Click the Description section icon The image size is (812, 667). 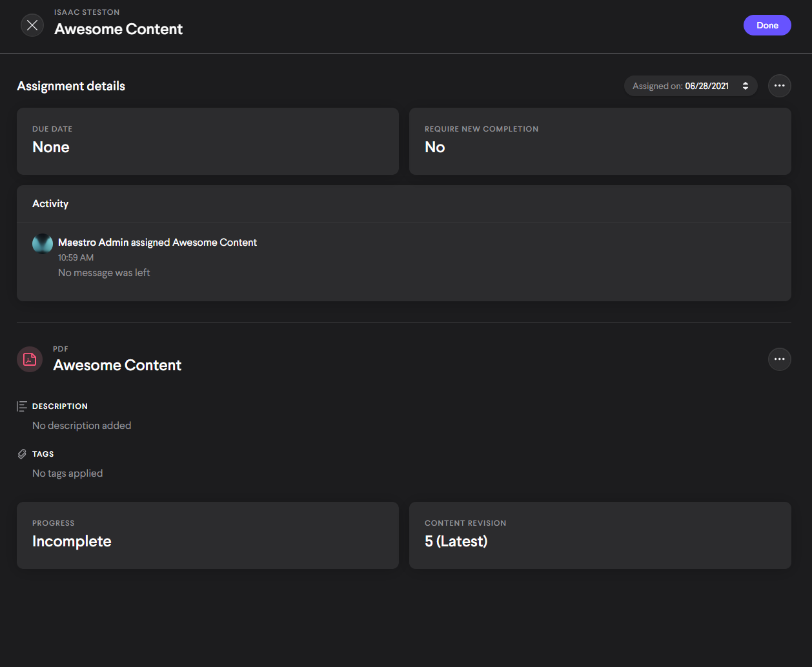[x=22, y=406]
